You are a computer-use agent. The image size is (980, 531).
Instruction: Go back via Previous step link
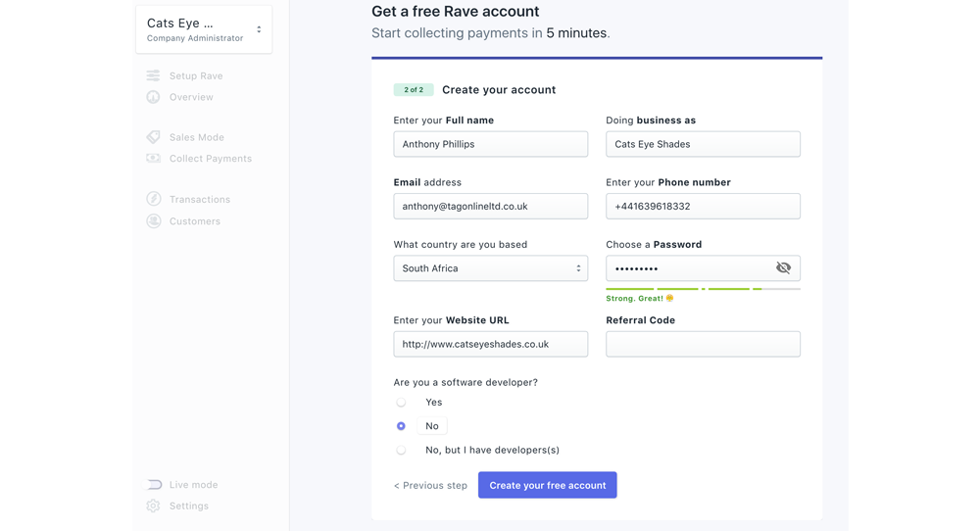click(x=430, y=486)
